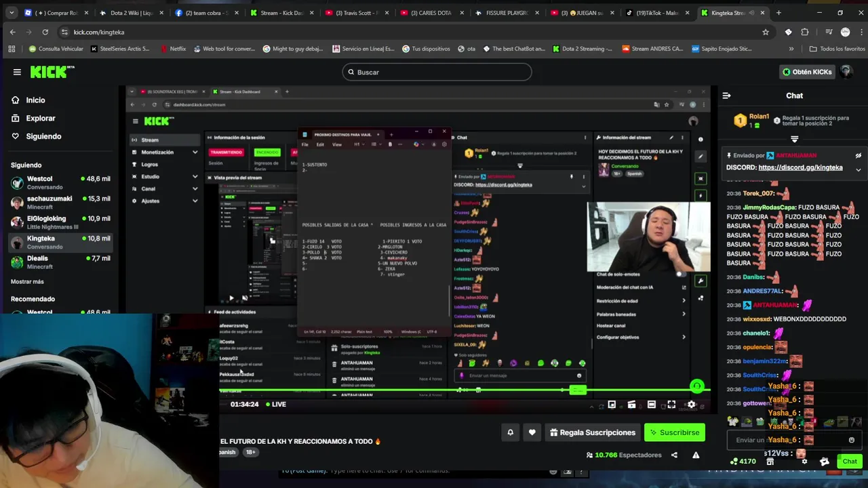Expand the followed list with Mostrar más
The height and width of the screenshot is (488, 868).
pyautogui.click(x=27, y=281)
